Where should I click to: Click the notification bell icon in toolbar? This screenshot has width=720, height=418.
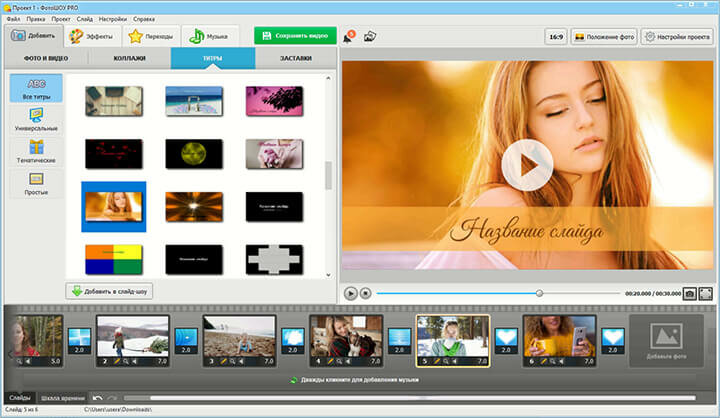click(349, 37)
